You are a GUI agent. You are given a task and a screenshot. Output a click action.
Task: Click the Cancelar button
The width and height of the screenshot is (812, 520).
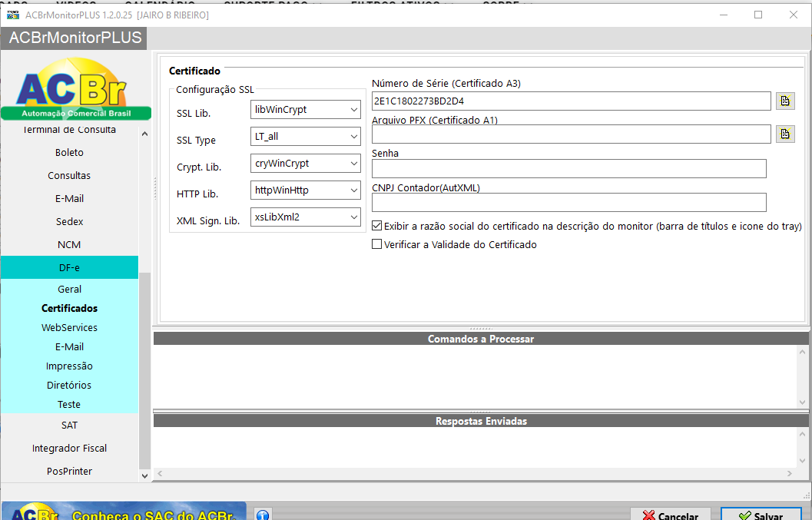click(x=671, y=515)
